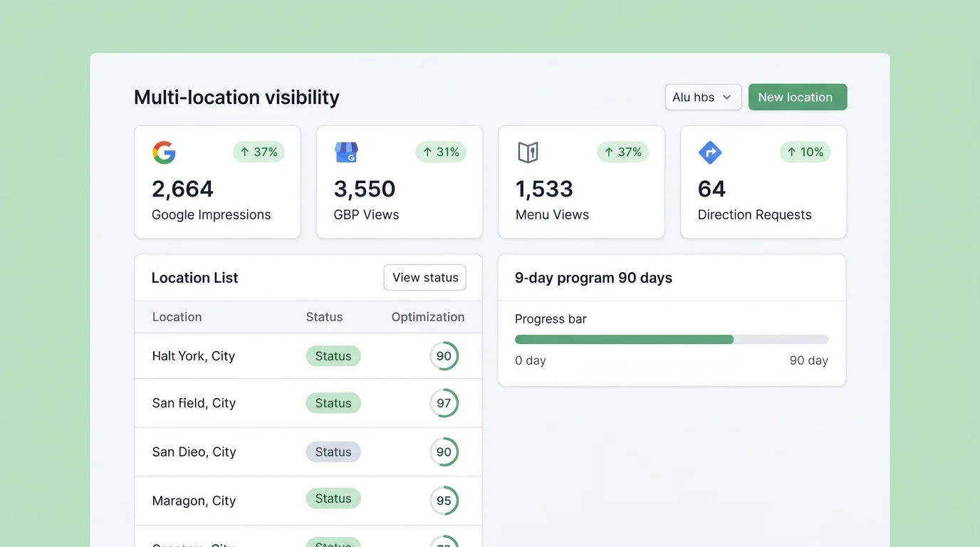Select the 64 Direction Requests value
This screenshot has height=547, width=980.
click(711, 189)
